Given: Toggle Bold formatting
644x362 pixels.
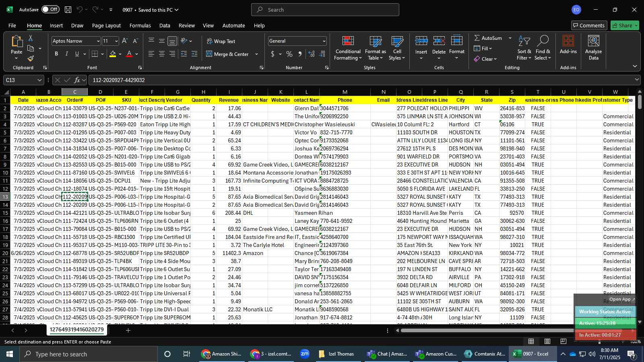Looking at the screenshot, I should (x=56, y=54).
